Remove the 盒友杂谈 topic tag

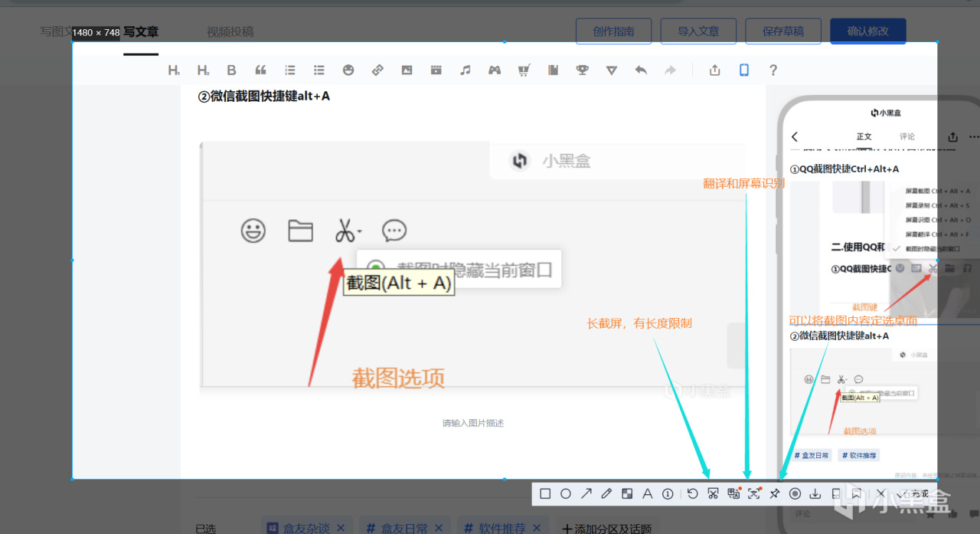[x=341, y=528]
